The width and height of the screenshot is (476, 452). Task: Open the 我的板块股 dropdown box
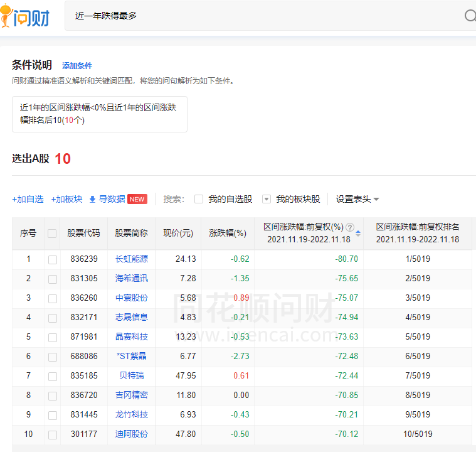[x=267, y=199]
